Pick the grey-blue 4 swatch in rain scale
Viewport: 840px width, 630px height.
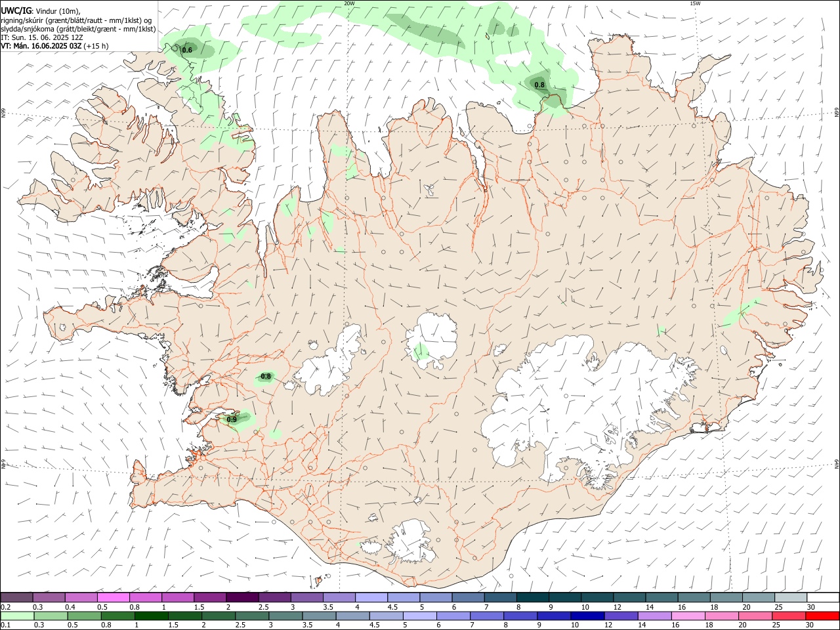(353, 616)
